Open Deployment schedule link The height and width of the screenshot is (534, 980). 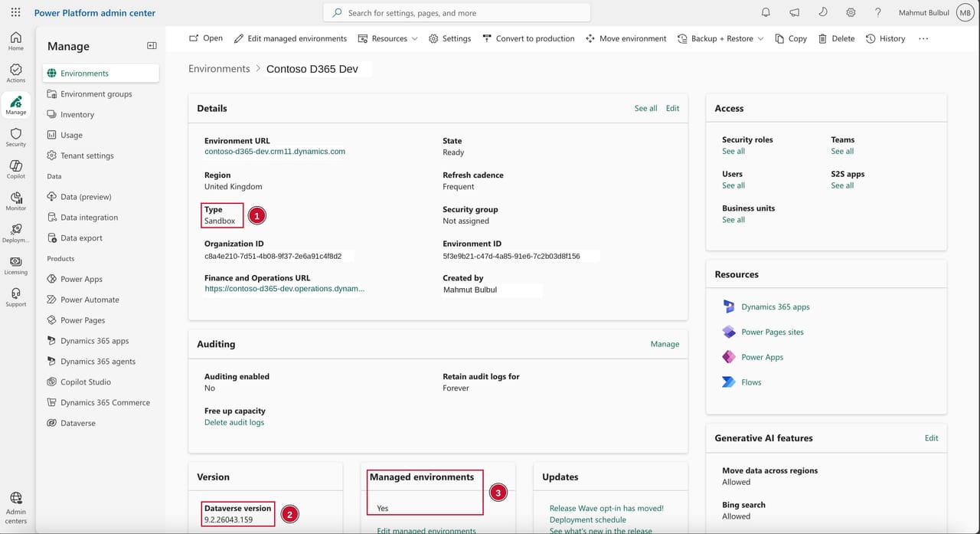[x=588, y=519]
